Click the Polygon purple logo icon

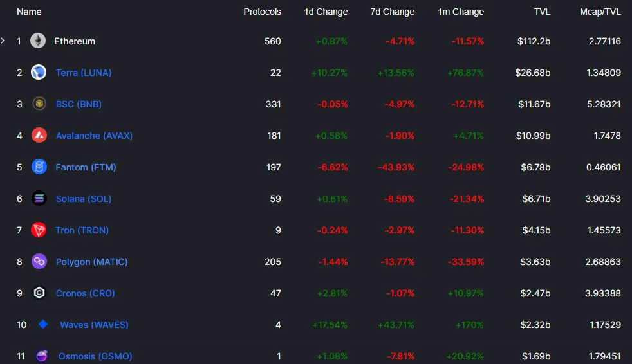39,261
